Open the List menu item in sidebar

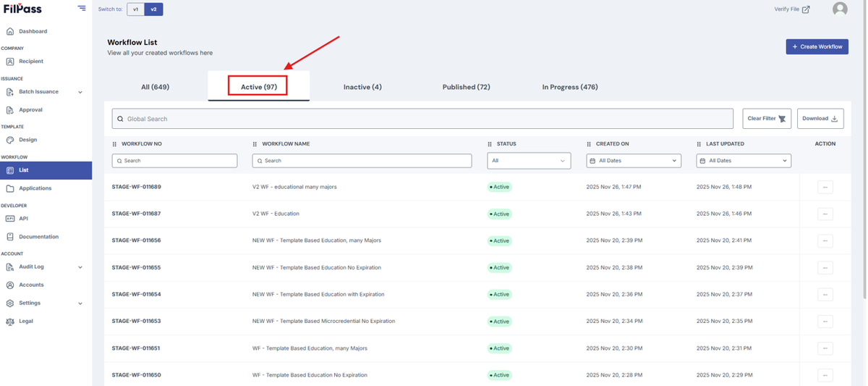46,170
